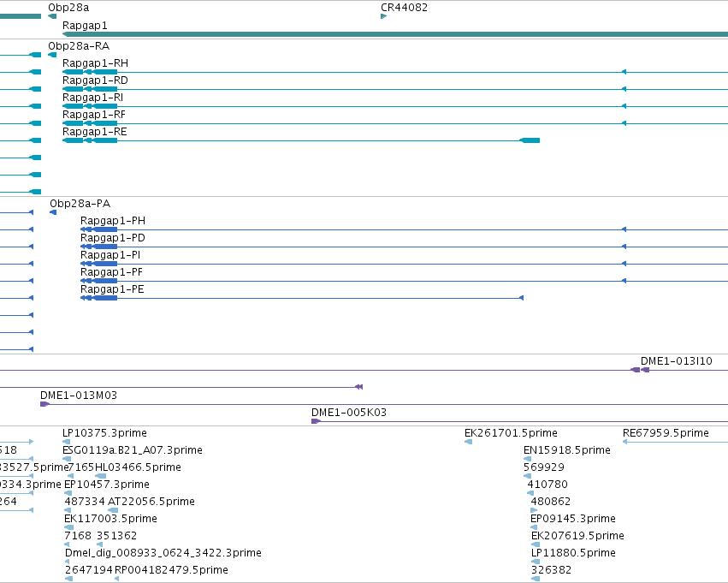Click the right-end arrow of Rapgap1-PE
The image size is (728, 583).
pos(521,298)
